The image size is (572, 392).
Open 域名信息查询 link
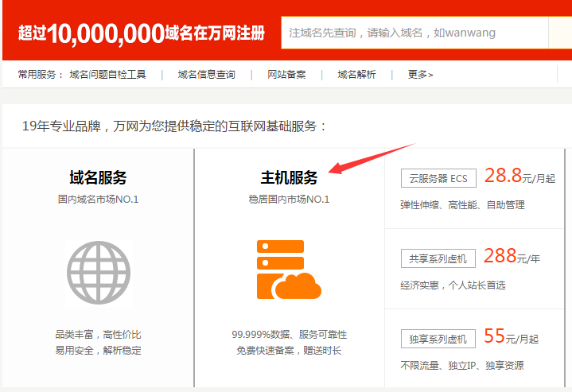[206, 75]
